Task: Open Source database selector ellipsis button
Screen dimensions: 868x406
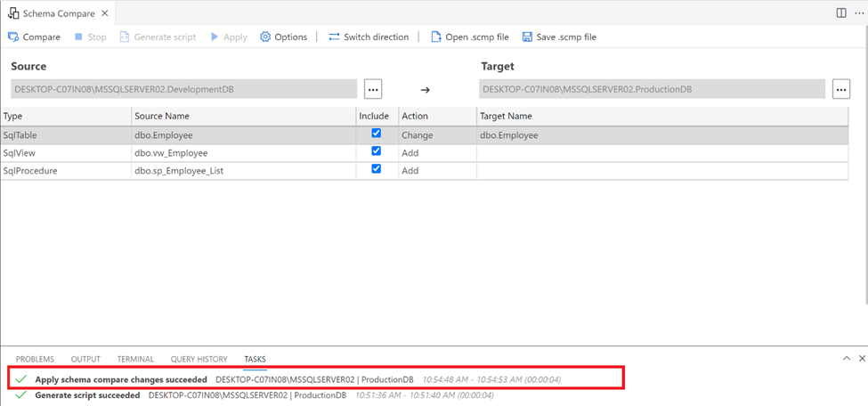Action: [373, 89]
